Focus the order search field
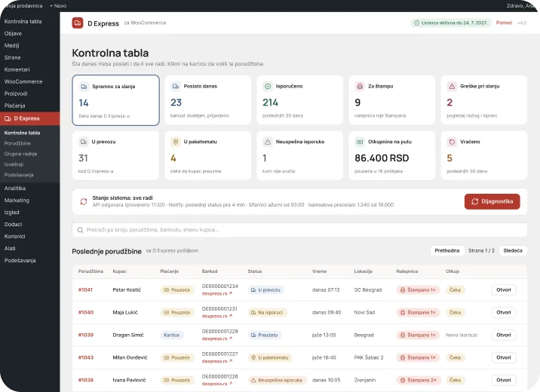The height and width of the screenshot is (392, 540). tap(299, 230)
